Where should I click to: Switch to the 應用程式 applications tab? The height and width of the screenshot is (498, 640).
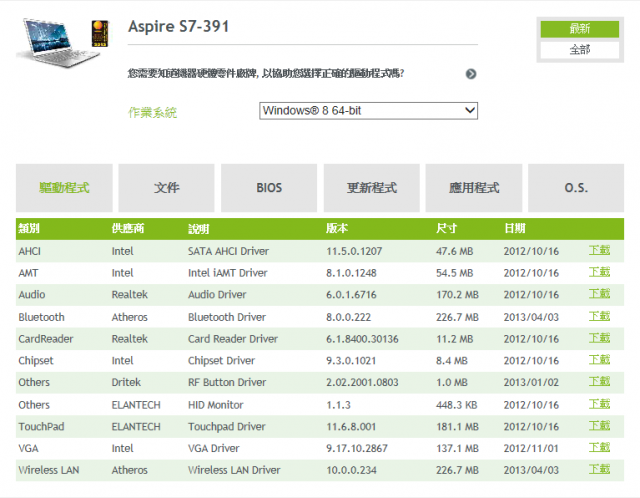pyautogui.click(x=474, y=188)
